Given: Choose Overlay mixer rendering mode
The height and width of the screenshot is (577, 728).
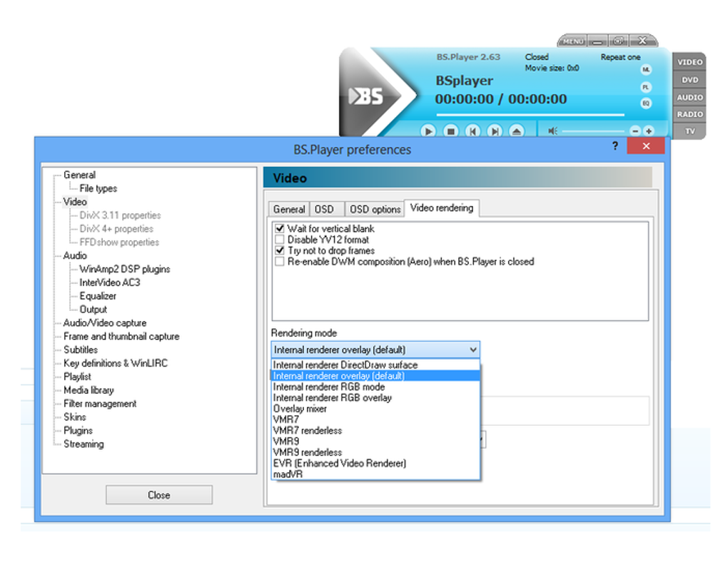Looking at the screenshot, I should [x=375, y=409].
